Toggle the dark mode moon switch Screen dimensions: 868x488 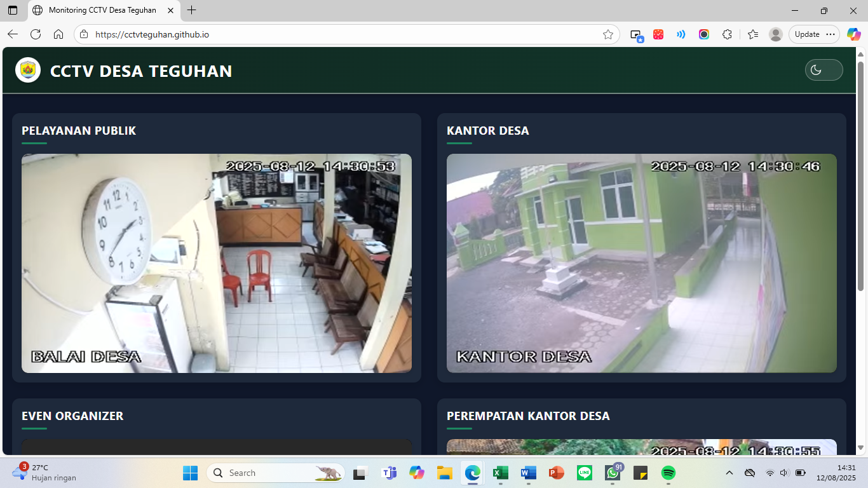tap(824, 70)
